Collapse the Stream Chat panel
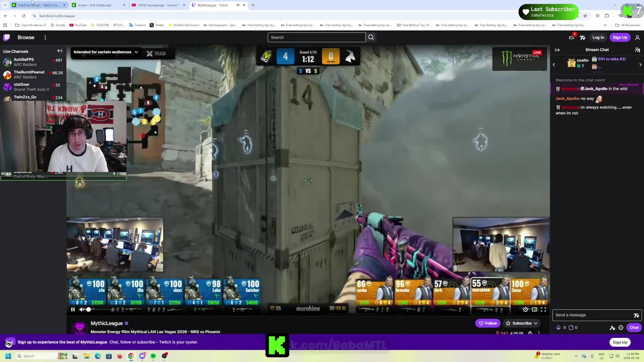644x362 pixels. coord(557,50)
